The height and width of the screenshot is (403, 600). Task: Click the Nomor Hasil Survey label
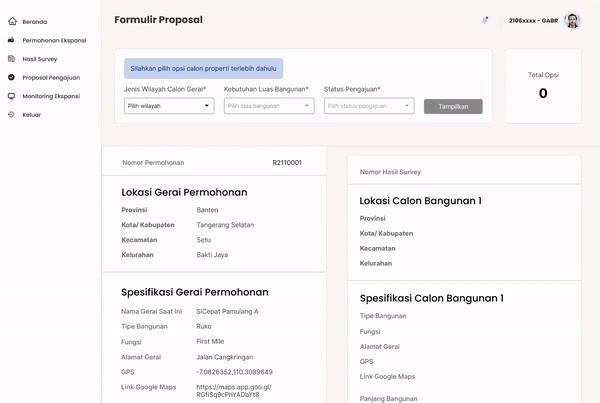(390, 172)
